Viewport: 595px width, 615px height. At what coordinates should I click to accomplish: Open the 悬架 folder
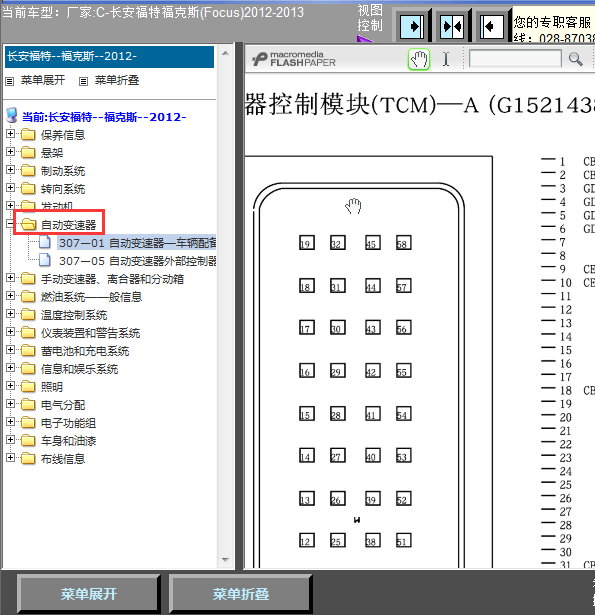point(52,153)
